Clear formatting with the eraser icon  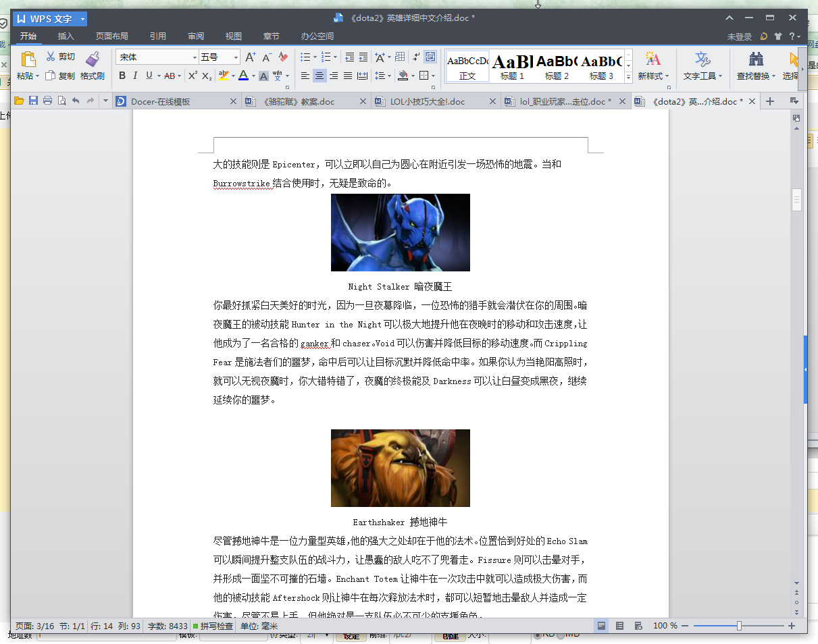coord(283,57)
